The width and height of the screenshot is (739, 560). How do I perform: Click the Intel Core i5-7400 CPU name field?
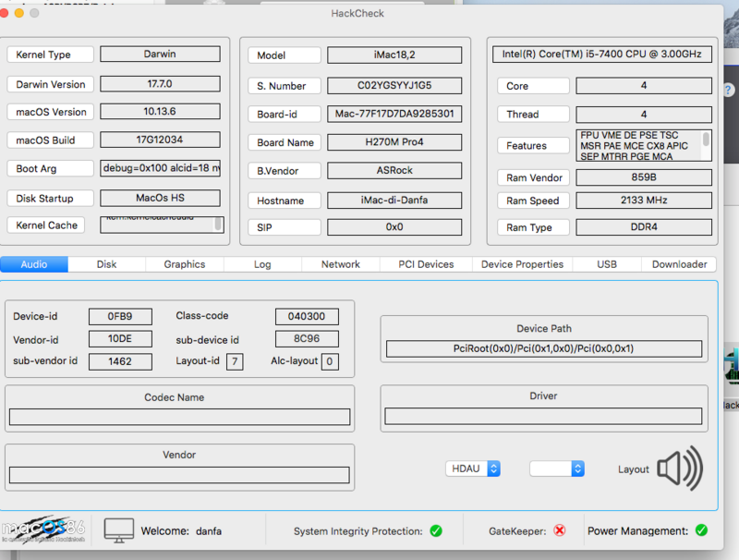coord(602,55)
